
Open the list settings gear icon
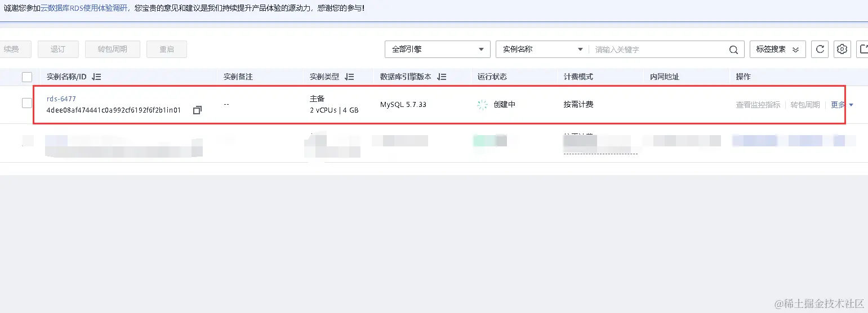pyautogui.click(x=842, y=50)
